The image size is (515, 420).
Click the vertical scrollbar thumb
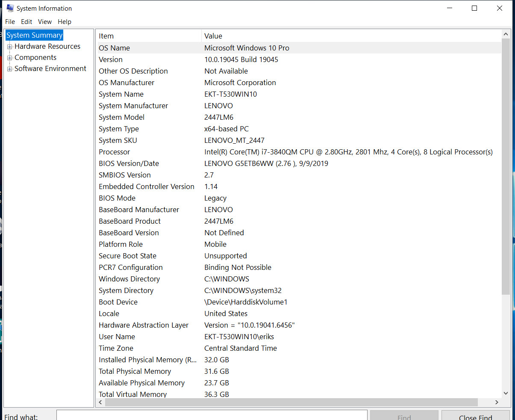click(x=506, y=166)
